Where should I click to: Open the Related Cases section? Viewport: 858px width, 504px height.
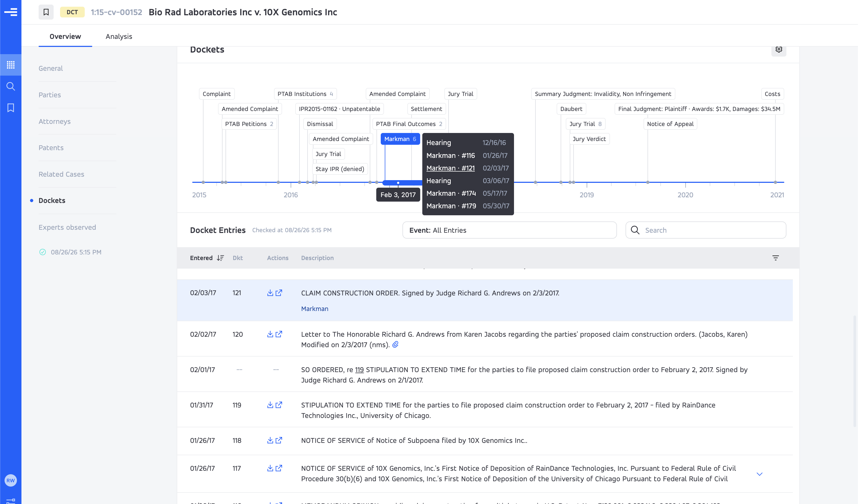click(61, 174)
